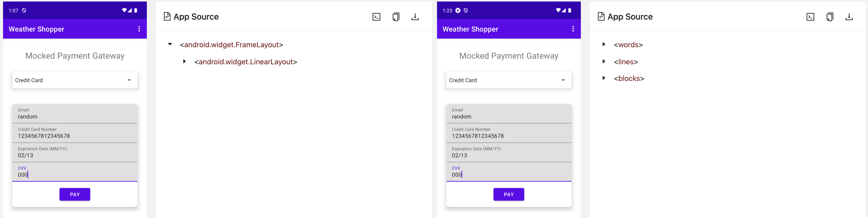Expand the words node
The height and width of the screenshot is (218, 868).
[x=604, y=44]
